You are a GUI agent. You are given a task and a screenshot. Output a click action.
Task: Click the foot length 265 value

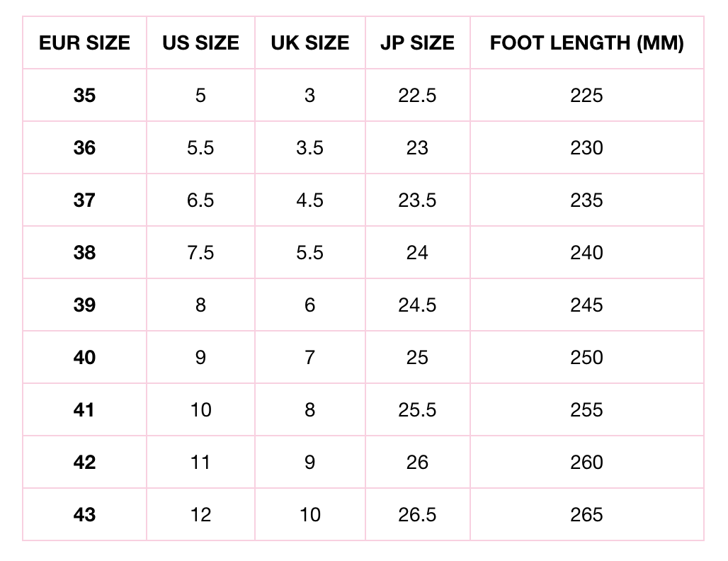(x=586, y=515)
